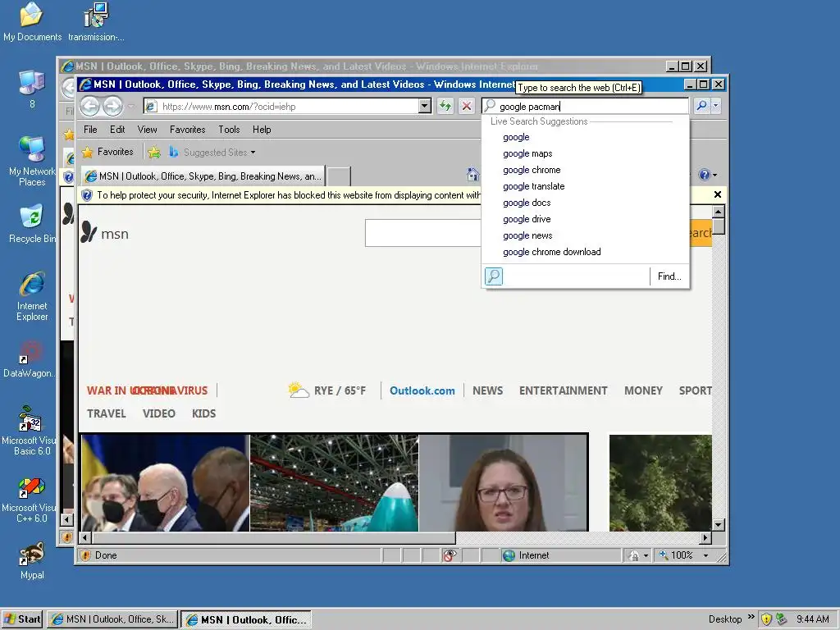Select the Mypal desktop shortcut
The height and width of the screenshot is (630, 840).
click(32, 561)
